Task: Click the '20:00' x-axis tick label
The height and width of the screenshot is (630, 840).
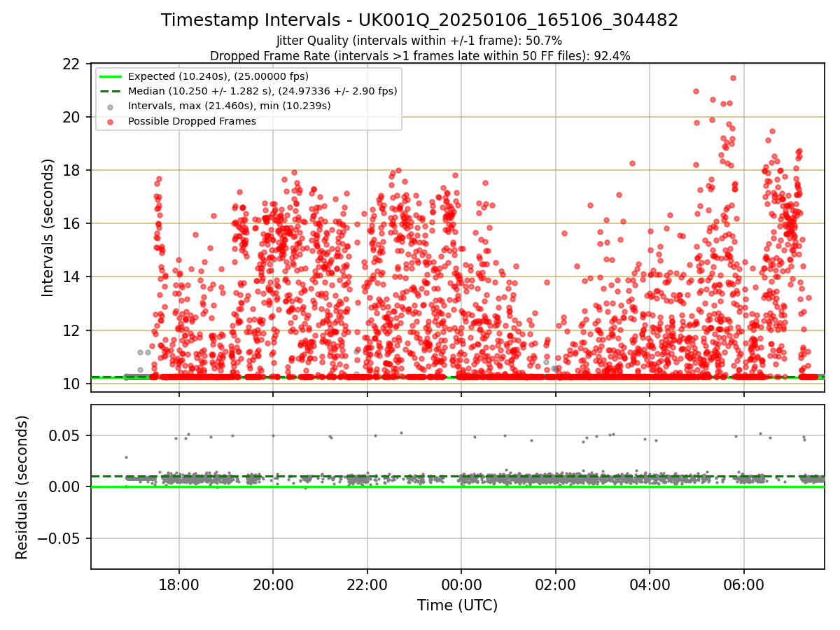Action: (x=273, y=584)
